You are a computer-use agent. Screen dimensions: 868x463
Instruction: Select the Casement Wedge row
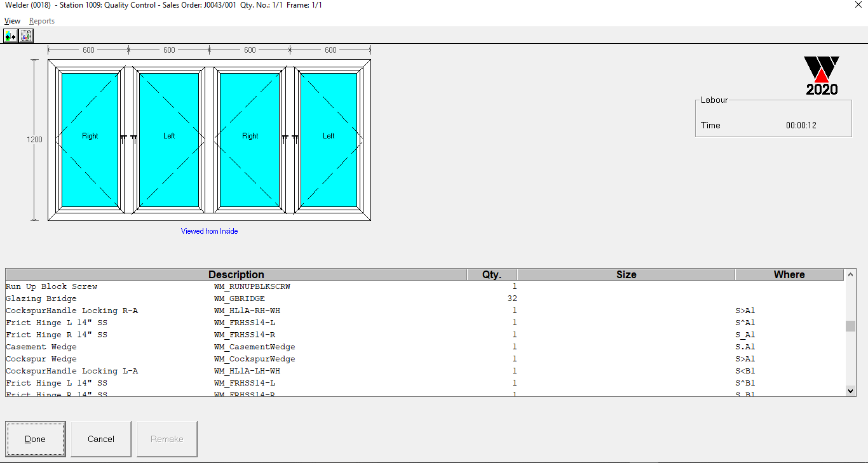(x=41, y=347)
